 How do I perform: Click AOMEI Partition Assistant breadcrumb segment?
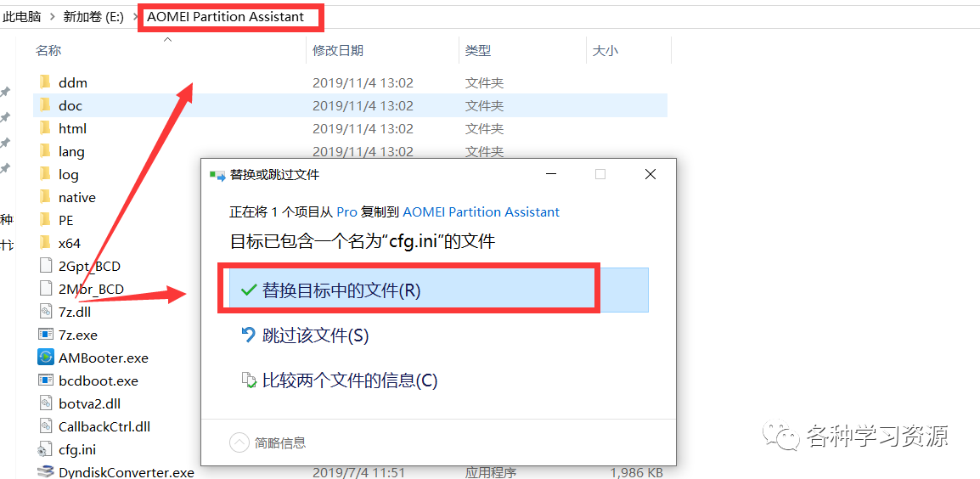point(226,17)
